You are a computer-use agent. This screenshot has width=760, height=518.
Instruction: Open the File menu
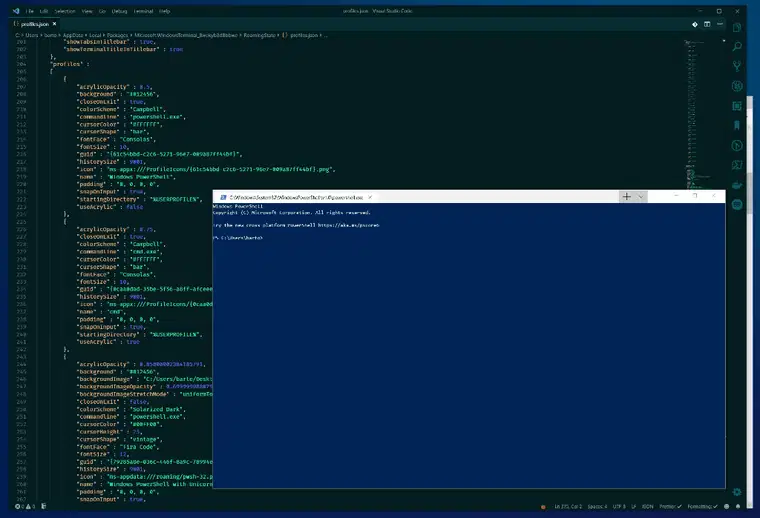30,11
